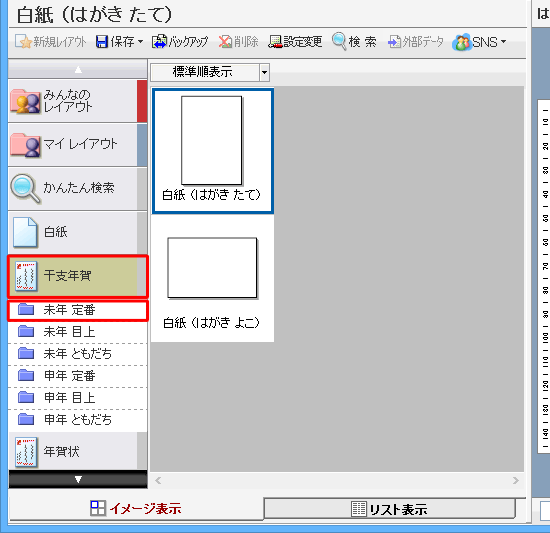Click the バックアップ toolbar icon
The height and width of the screenshot is (533, 550).
pos(159,42)
